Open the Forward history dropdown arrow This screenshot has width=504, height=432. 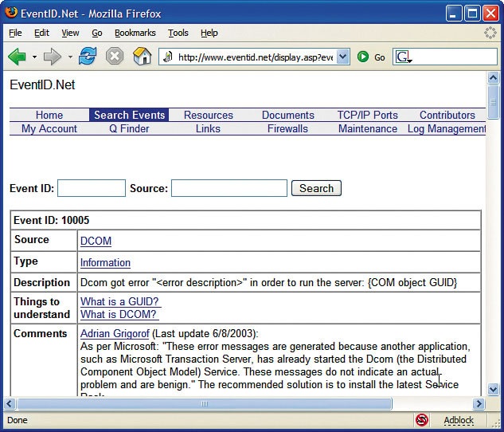point(70,57)
